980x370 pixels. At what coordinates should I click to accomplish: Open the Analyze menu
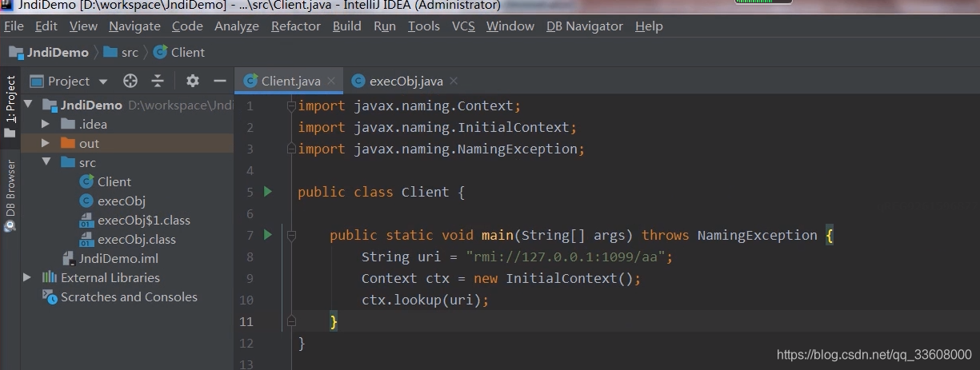[237, 26]
